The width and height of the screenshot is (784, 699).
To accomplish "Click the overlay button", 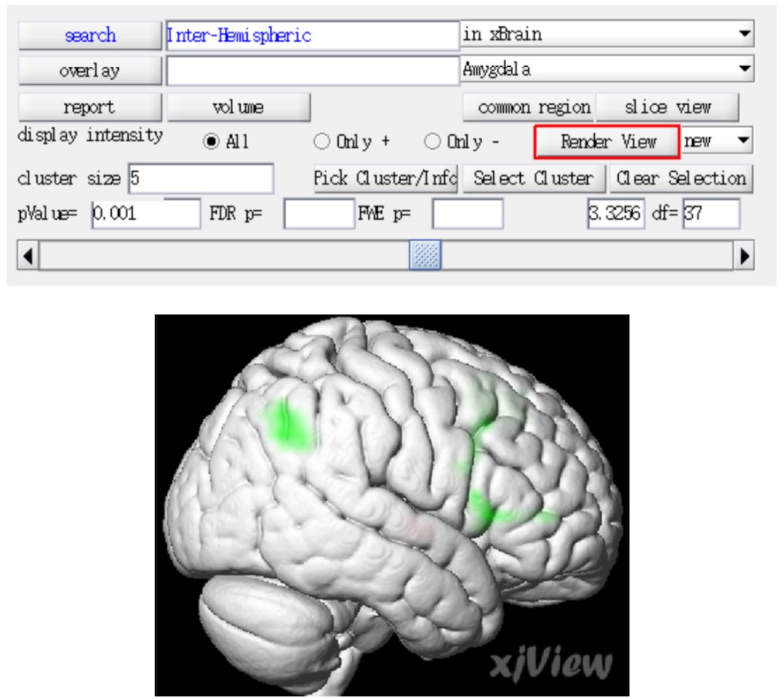I will [x=90, y=70].
